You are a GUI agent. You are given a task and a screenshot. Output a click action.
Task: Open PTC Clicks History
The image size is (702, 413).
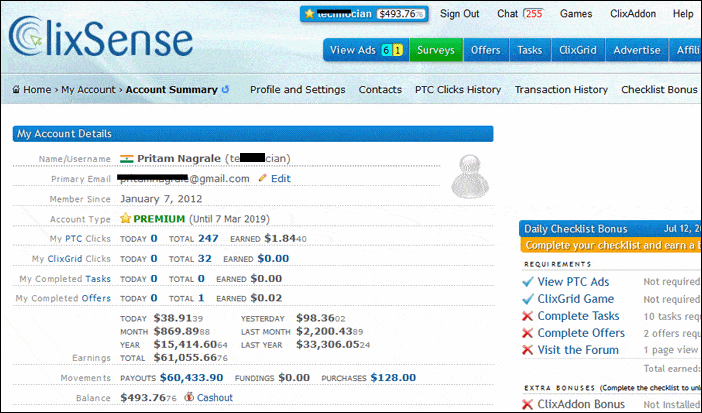coord(458,90)
